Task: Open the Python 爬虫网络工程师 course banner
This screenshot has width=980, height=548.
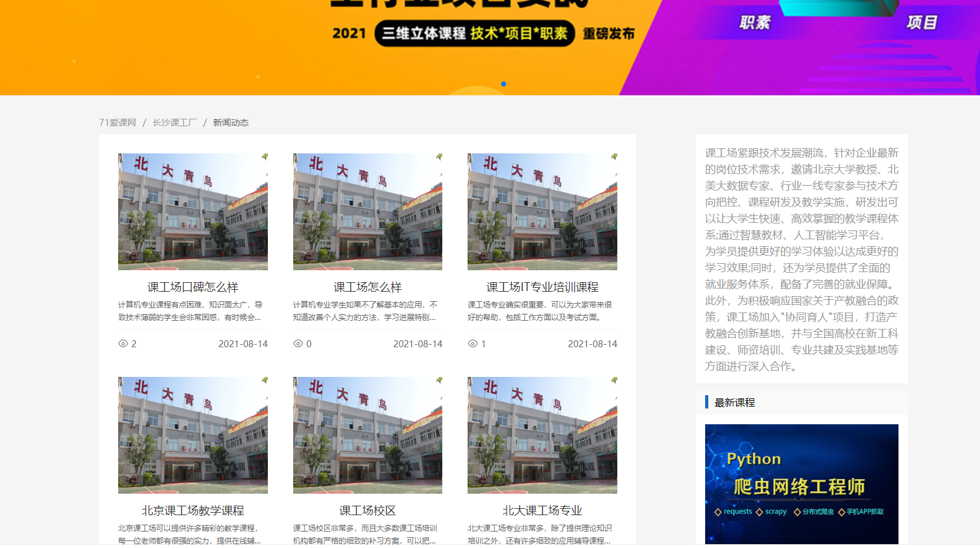Action: pyautogui.click(x=802, y=484)
